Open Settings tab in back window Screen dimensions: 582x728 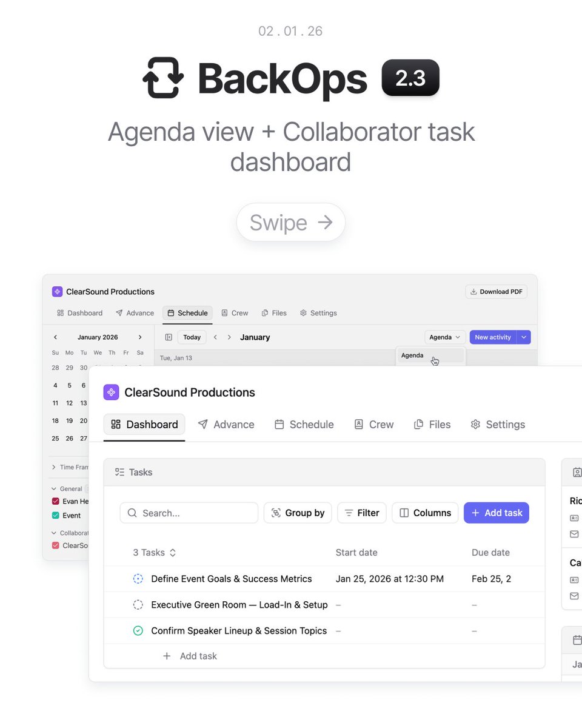coord(318,313)
